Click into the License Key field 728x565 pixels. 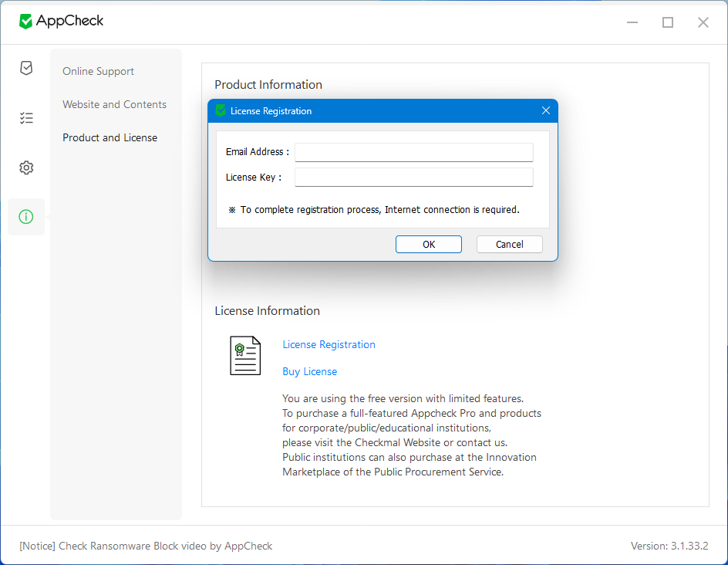[413, 178]
